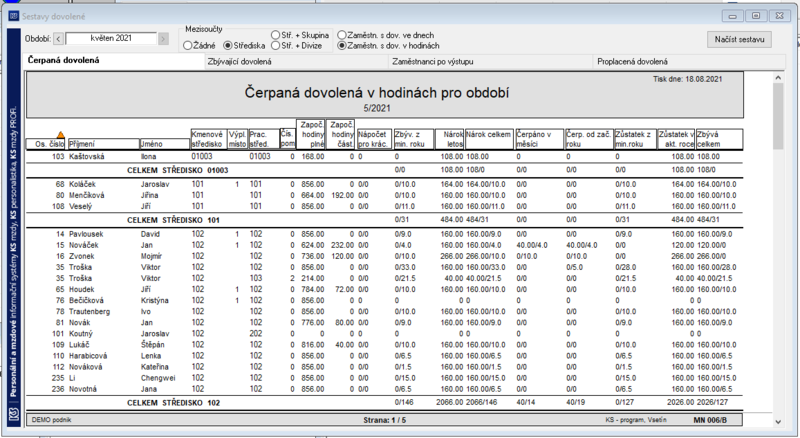Switch to Čerpaná dovolená tab
This screenshot has height=438, width=800.
click(114, 61)
